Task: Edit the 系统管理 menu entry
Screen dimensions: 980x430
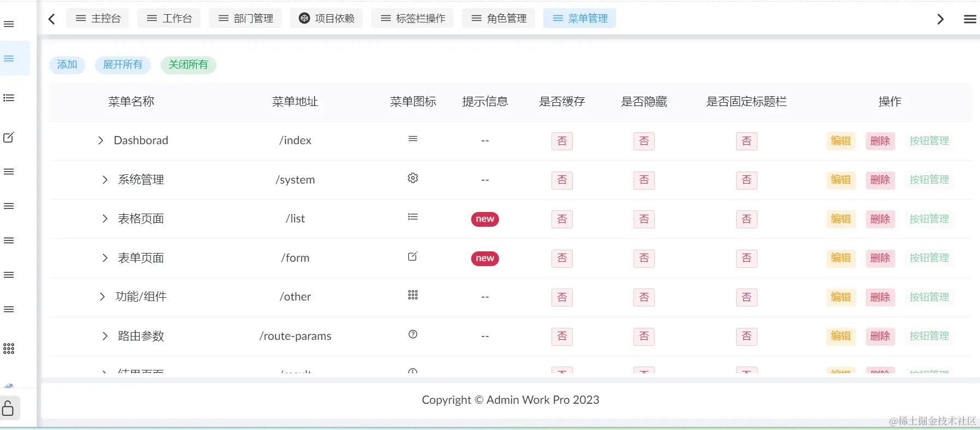Action: coord(841,180)
